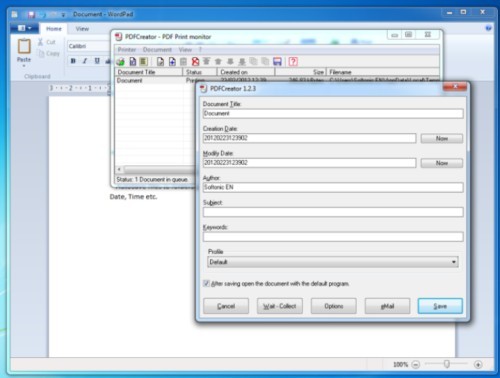
Task: Uncheck 'After saving open the document' checkbox
Action: (206, 284)
